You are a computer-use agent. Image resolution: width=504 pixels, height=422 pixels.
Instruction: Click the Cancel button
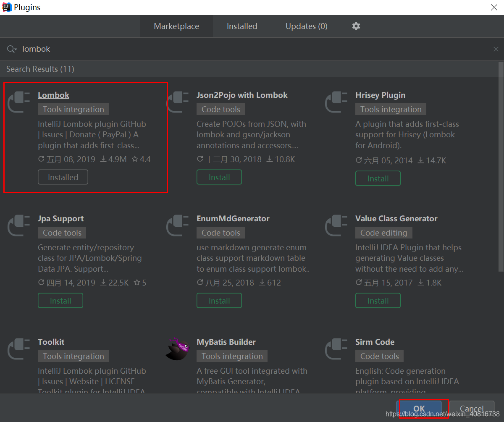coord(471,409)
